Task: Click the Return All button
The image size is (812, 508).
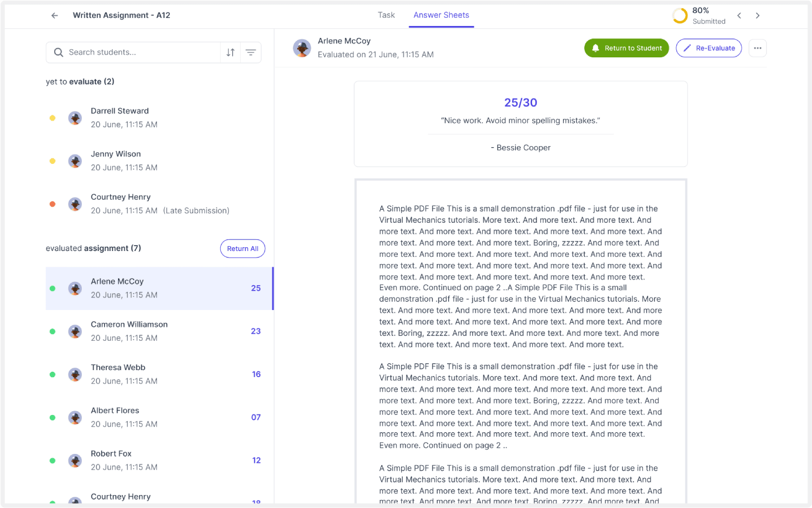Action: pos(243,249)
